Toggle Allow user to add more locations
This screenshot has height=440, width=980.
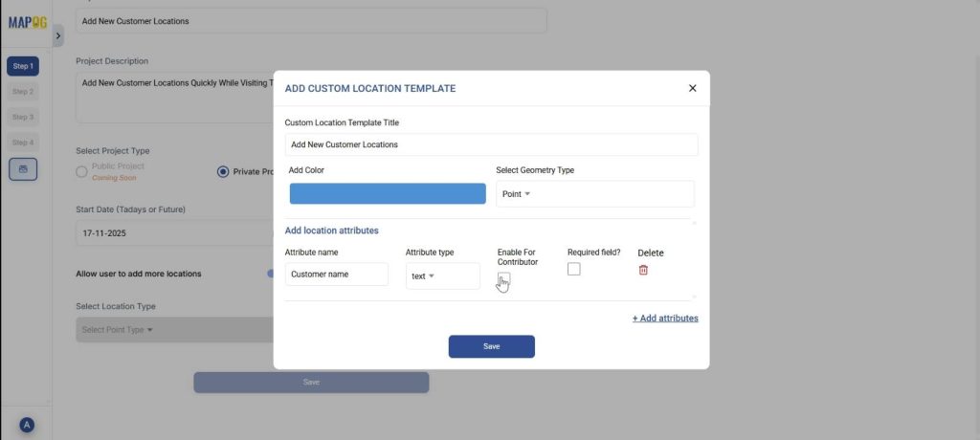click(x=270, y=274)
